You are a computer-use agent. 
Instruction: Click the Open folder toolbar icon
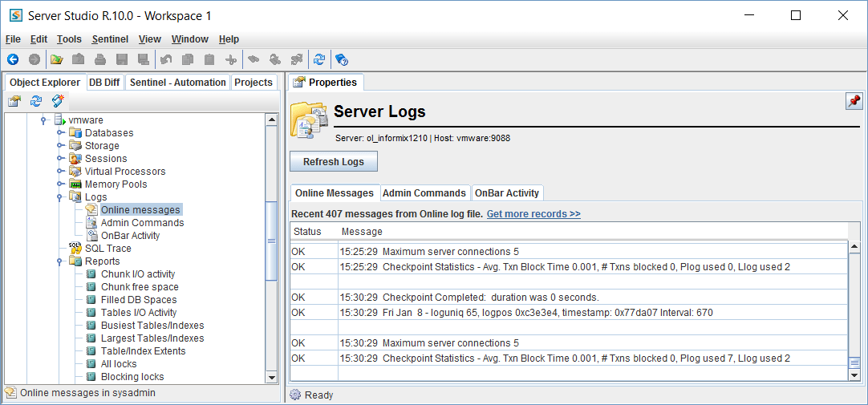[56, 59]
